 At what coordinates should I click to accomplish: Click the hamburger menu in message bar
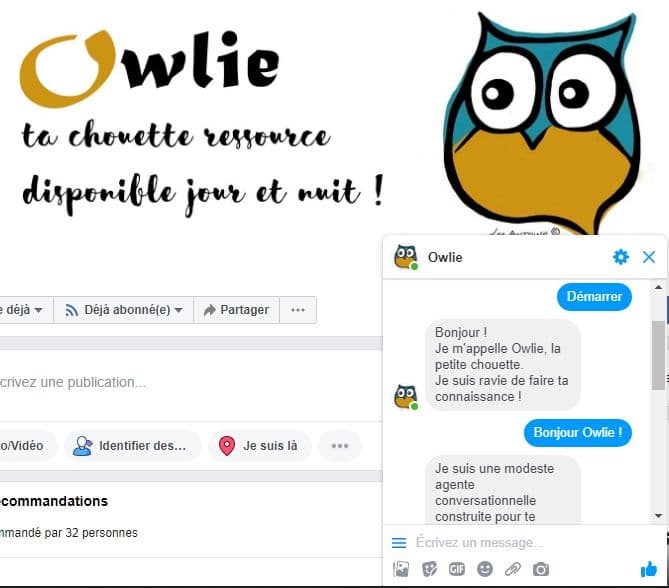[x=399, y=543]
